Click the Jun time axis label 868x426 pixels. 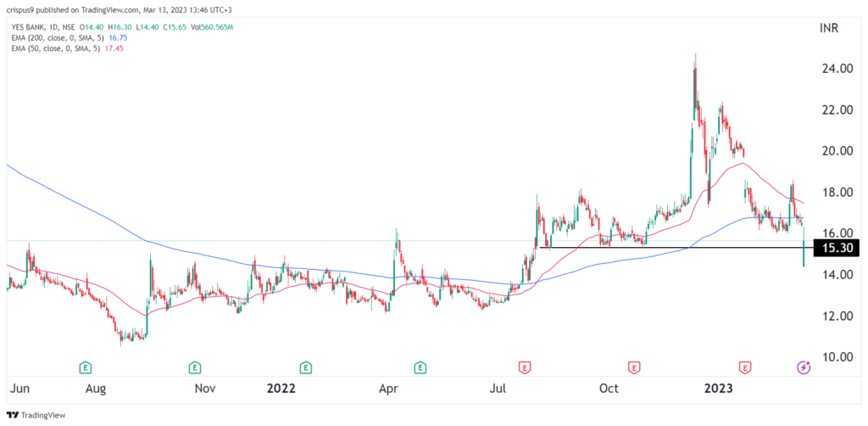point(19,388)
